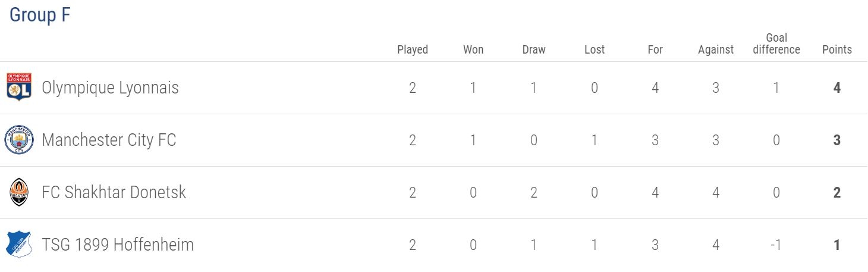
Task: Click Shakhtar Donetsk's draw count of 2
Action: coord(534,193)
